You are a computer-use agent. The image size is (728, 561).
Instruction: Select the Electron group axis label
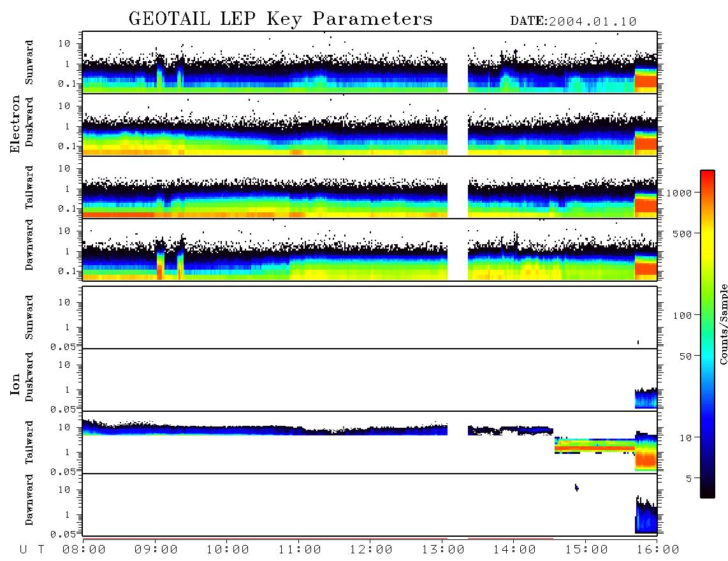pos(15,124)
